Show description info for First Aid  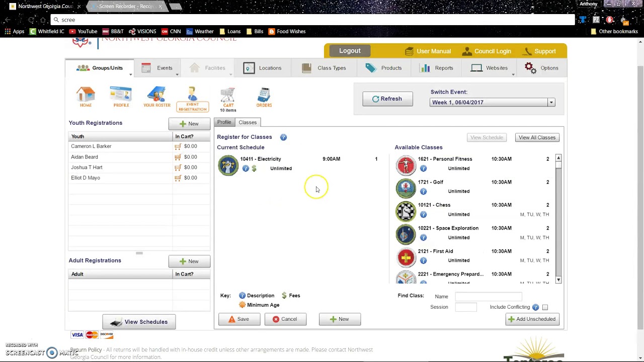point(423,260)
